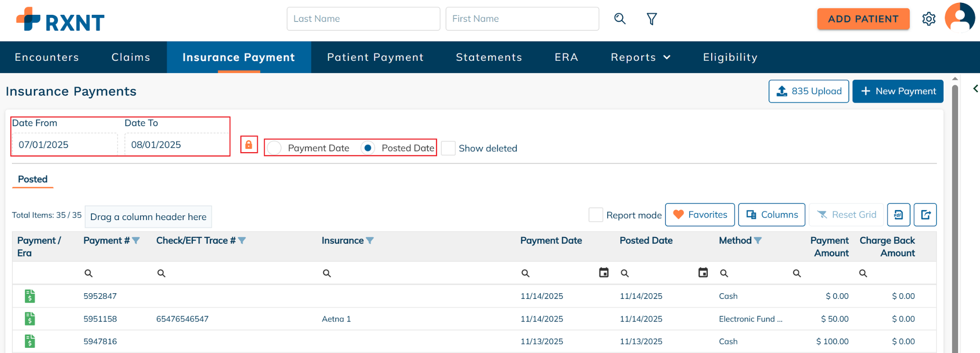Open the Insurance column filter
The width and height of the screenshot is (980, 353).
click(x=370, y=241)
